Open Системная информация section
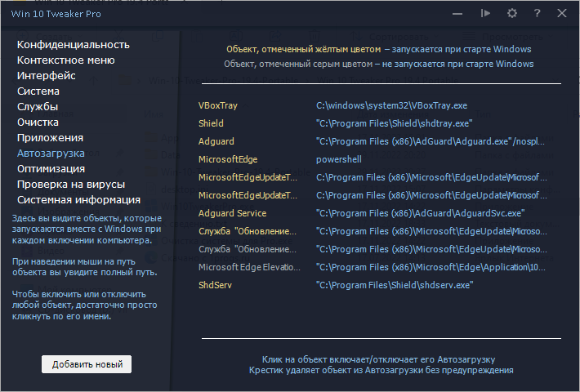Screen dimensions: 580x392 [78, 200]
